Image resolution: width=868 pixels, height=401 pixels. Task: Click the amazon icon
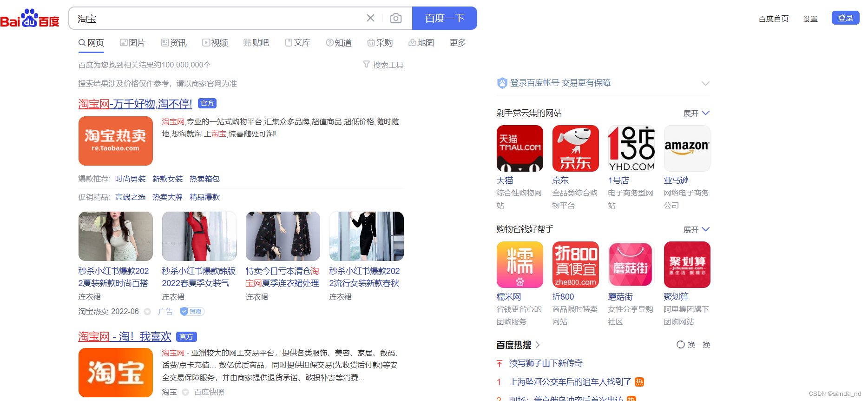[687, 148]
